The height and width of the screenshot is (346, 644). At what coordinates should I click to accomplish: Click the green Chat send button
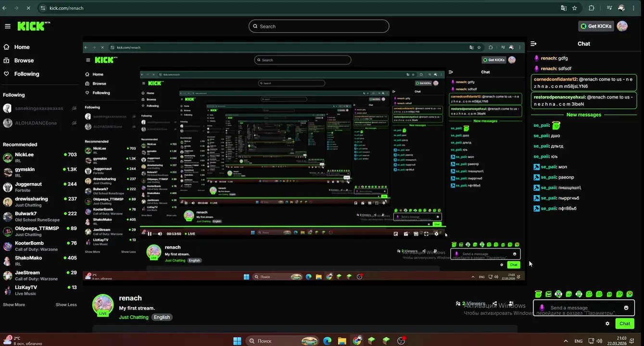tap(625, 323)
